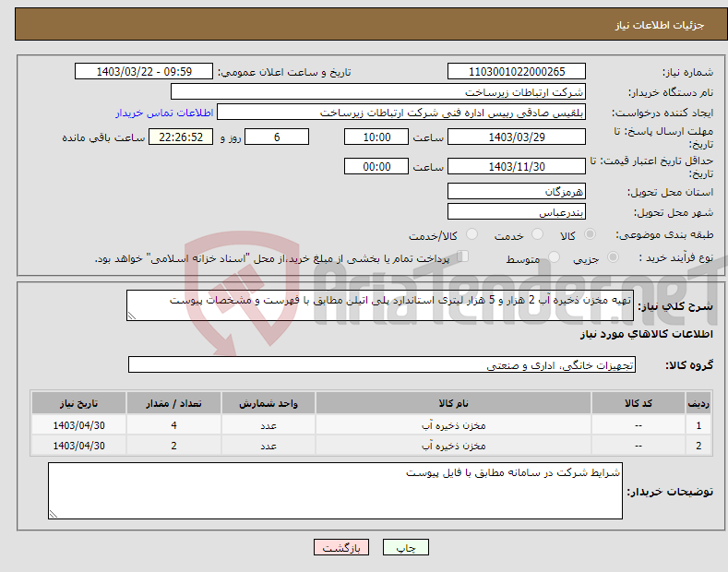This screenshot has width=728, height=572.
Task: Toggle the treasury bonds payment checkbox
Action: click(x=463, y=256)
